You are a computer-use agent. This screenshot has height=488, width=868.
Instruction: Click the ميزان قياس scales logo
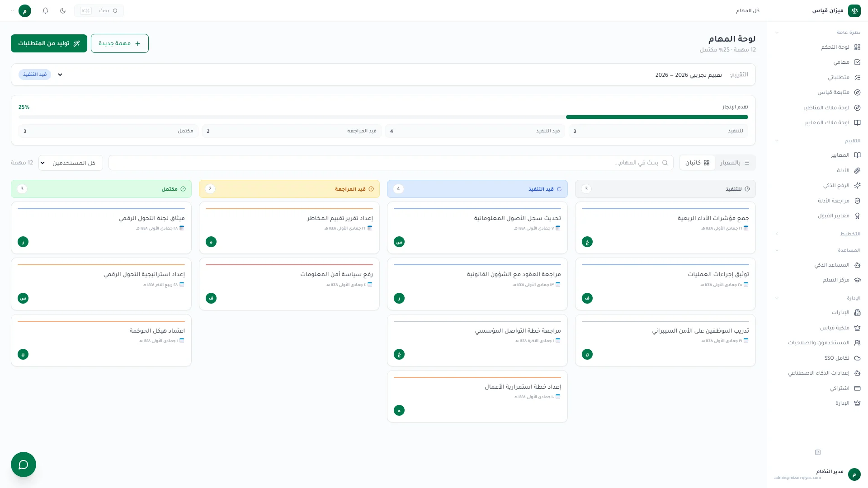point(854,10)
